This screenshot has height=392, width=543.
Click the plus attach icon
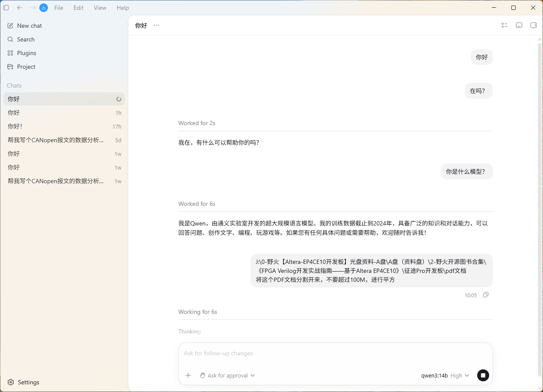click(x=188, y=375)
